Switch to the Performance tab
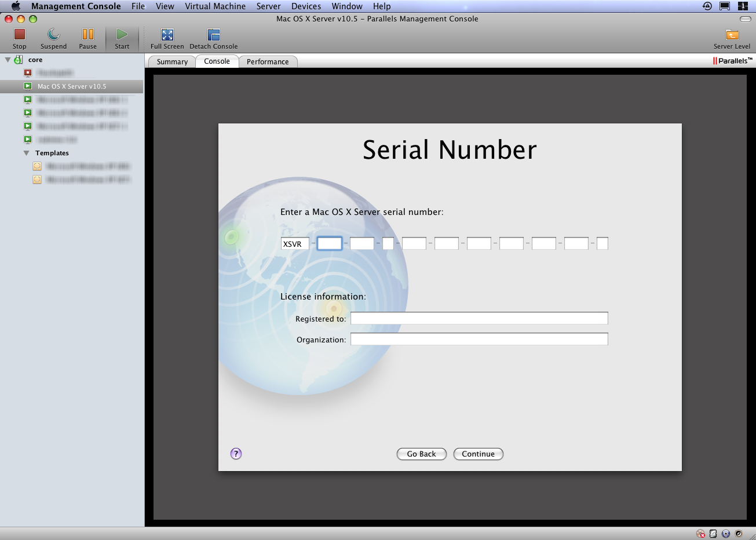 coord(268,61)
